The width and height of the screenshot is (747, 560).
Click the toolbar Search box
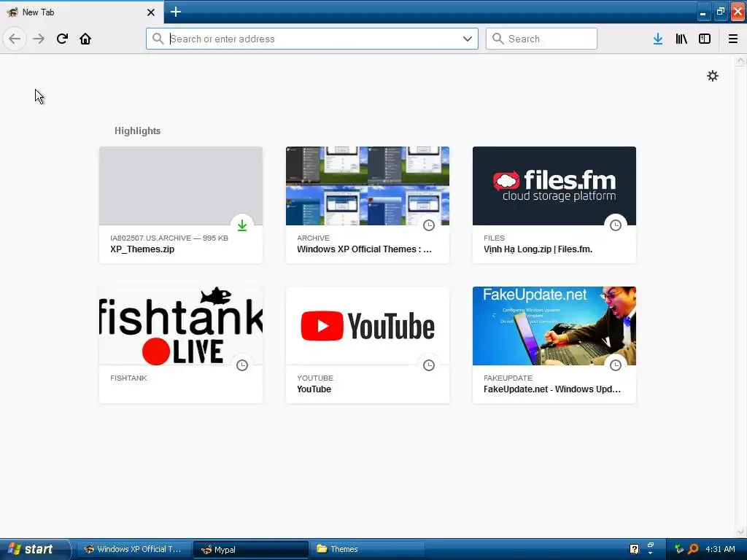(541, 39)
